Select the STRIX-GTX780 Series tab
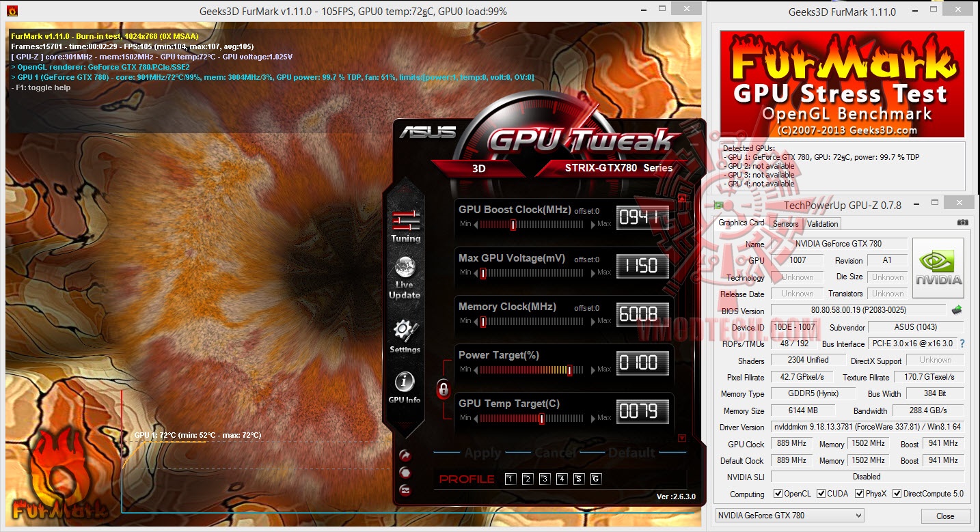Image resolution: width=980 pixels, height=532 pixels. coord(618,168)
